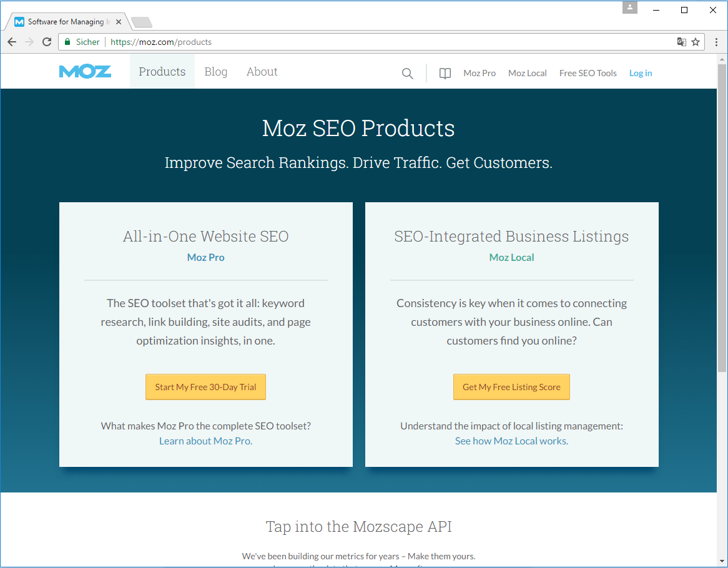Click Get My Free Listing Score button
Viewport: 728px width, 568px height.
(511, 387)
